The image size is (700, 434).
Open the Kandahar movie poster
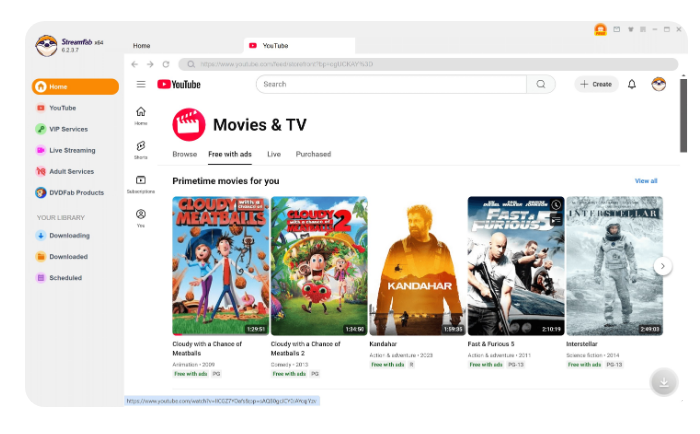point(417,266)
